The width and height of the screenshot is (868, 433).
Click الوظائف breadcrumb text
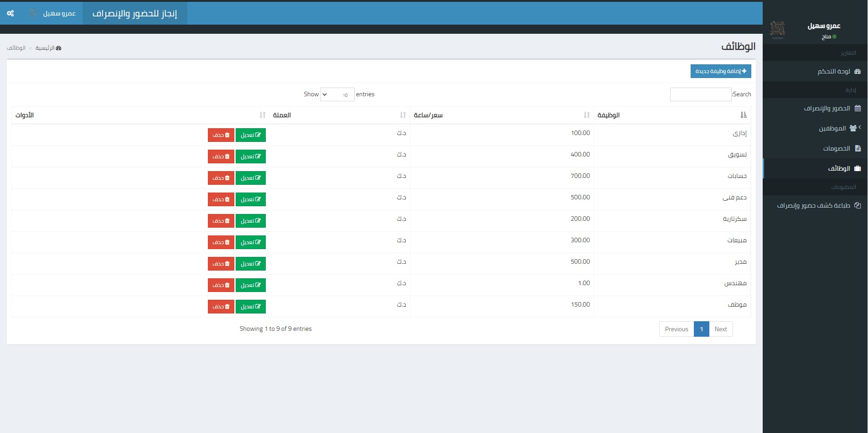[x=16, y=48]
